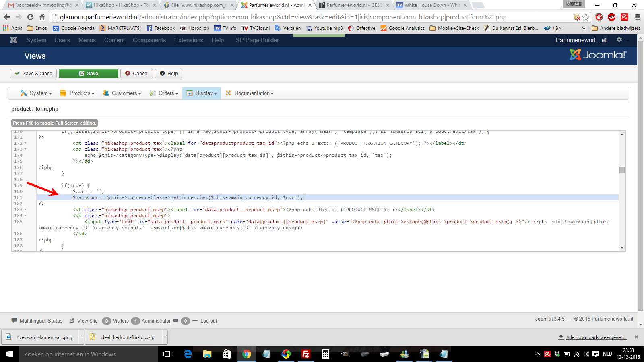Expand the Display dropdown menu
Image resolution: width=644 pixels, height=362 pixels.
pos(202,93)
